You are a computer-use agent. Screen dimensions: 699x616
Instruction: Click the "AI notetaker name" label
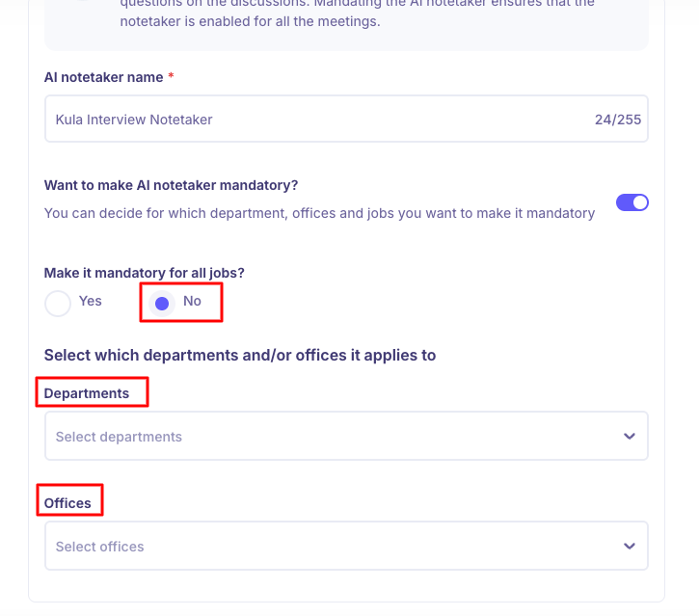(104, 77)
